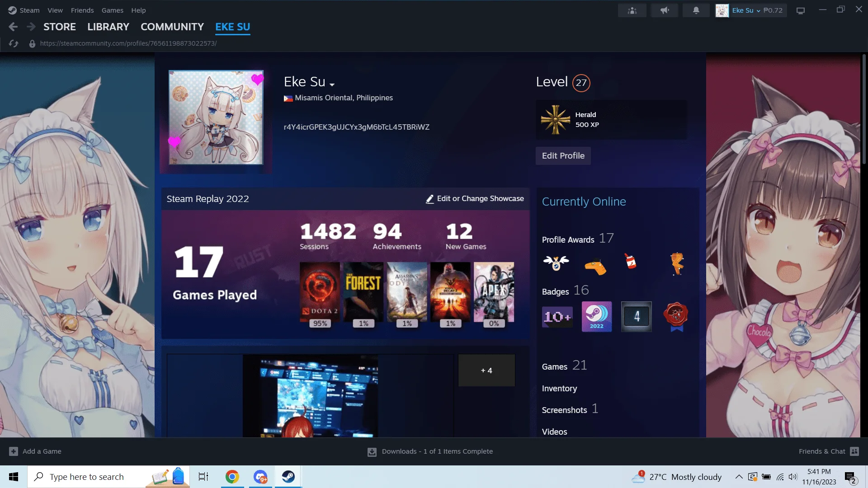
Task: Open Windows Task View
Action: tap(203, 477)
